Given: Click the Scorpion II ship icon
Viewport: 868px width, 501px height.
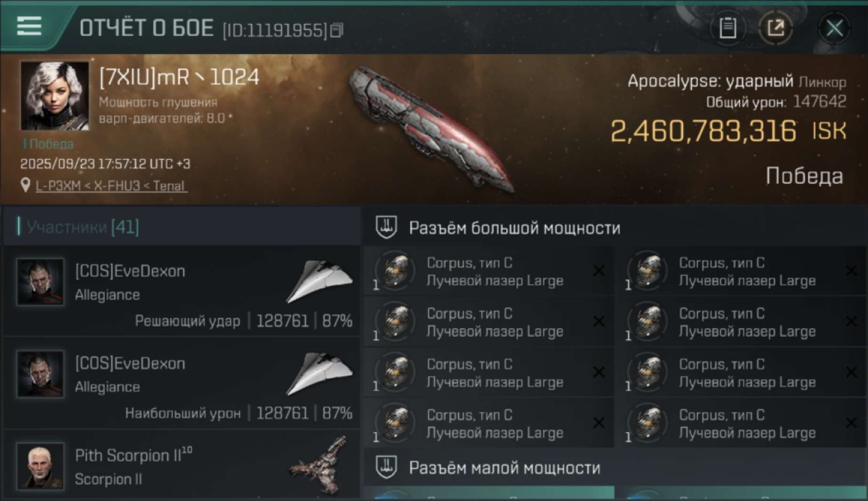Looking at the screenshot, I should pos(319,465).
